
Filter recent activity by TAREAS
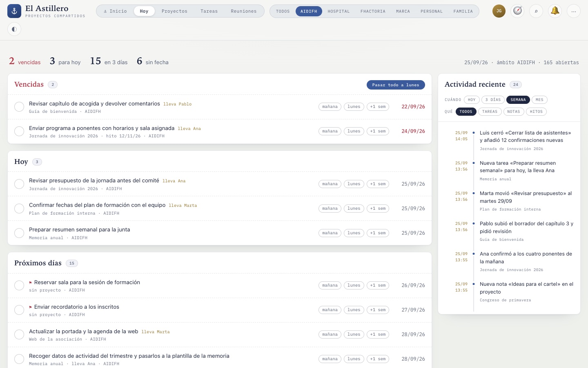[490, 112]
